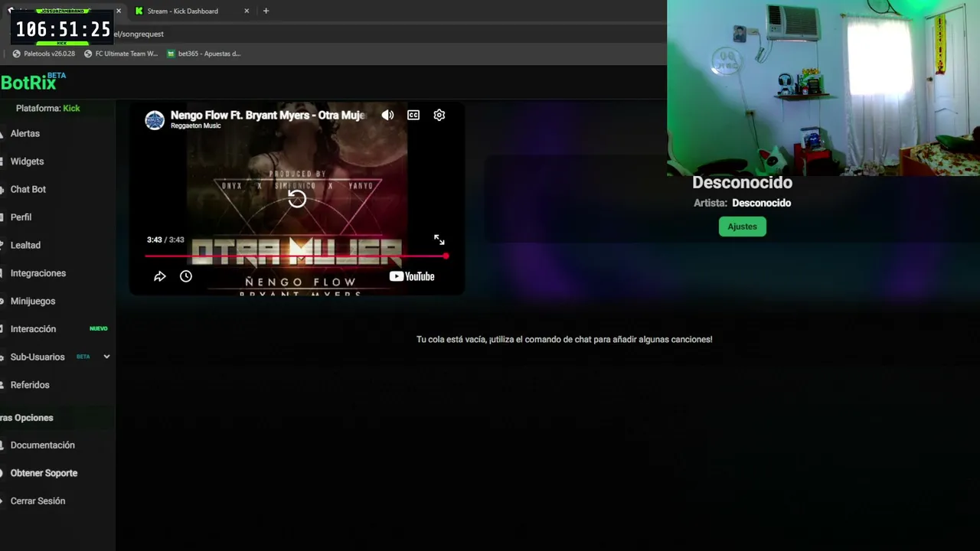Close the active BotRix browser tab
Screen dimensions: 980x551
pos(119,11)
